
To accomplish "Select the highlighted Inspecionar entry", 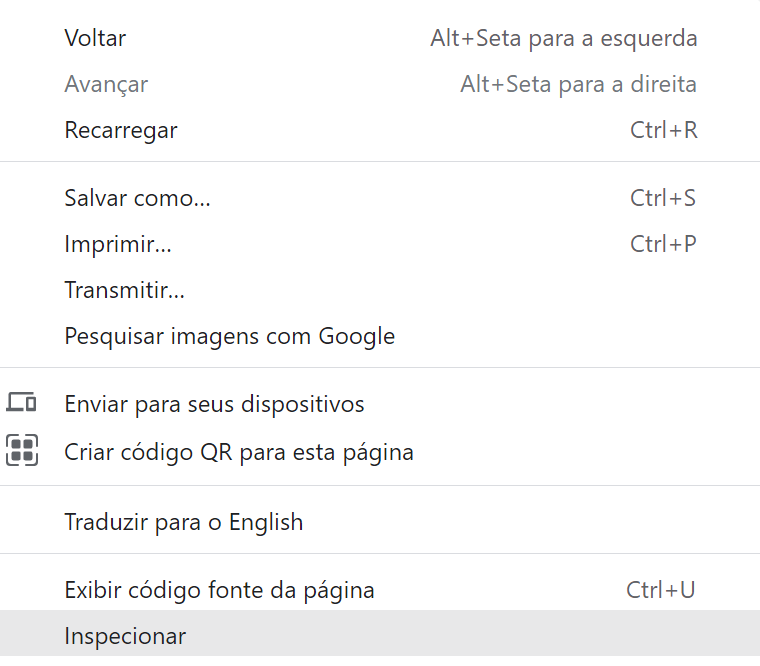I will pos(380,633).
